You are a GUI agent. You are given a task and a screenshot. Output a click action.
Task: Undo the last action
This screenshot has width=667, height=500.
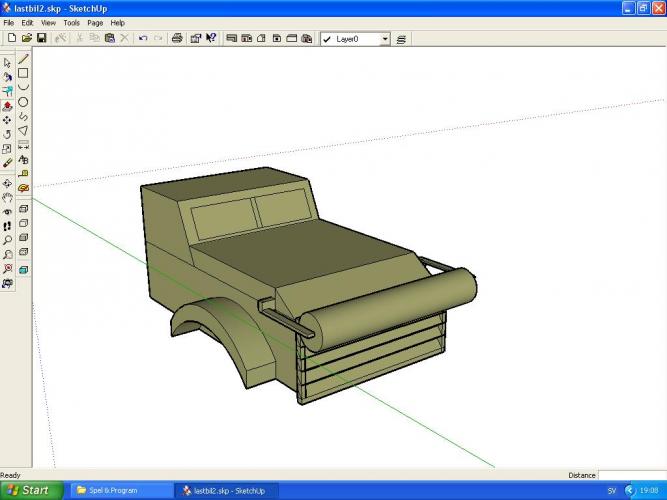pyautogui.click(x=143, y=39)
